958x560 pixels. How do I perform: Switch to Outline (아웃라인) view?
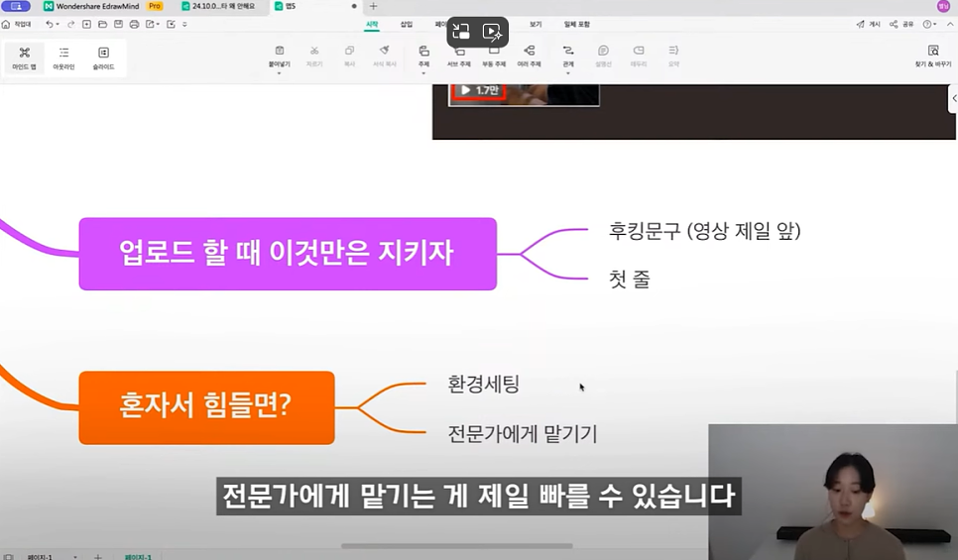coord(63,58)
